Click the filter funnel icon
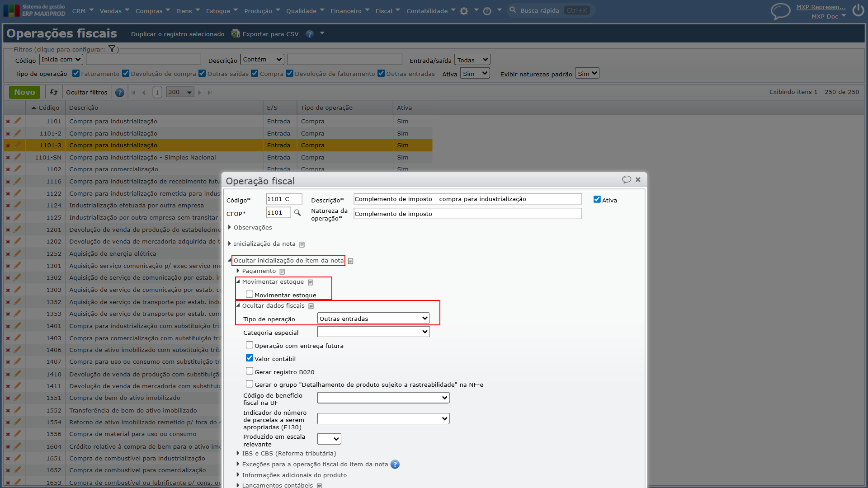The image size is (868, 488). coord(112,49)
